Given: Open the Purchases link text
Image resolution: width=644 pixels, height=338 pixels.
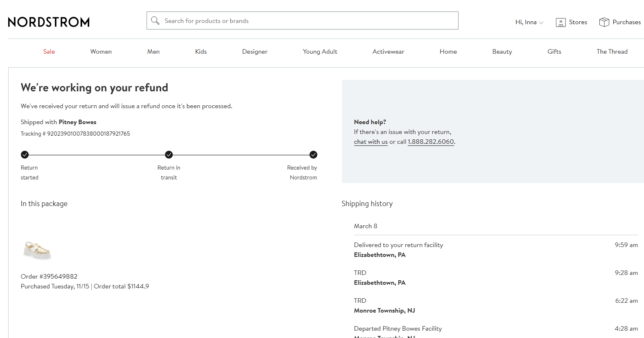Looking at the screenshot, I should coord(626,22).
